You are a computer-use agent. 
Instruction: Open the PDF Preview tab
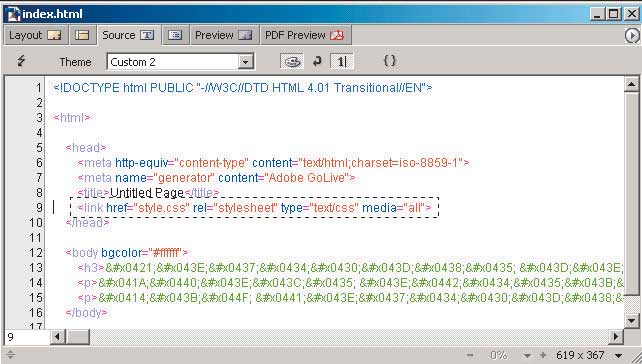[x=305, y=35]
